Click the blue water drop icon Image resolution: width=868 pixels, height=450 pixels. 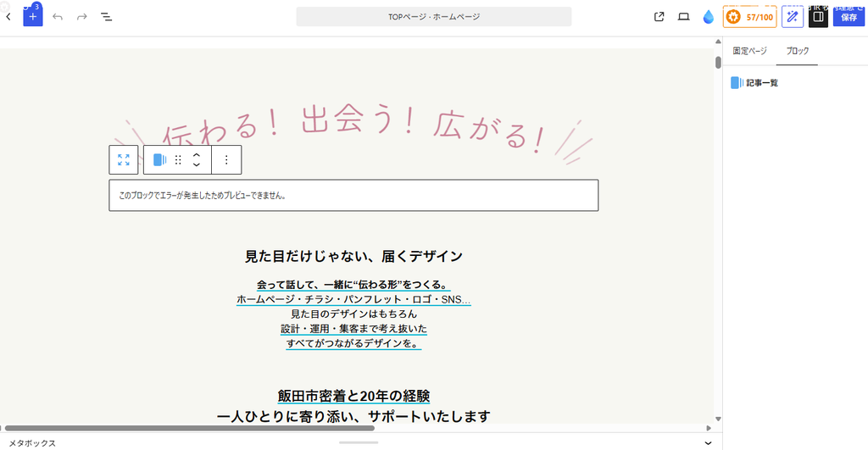tap(708, 17)
